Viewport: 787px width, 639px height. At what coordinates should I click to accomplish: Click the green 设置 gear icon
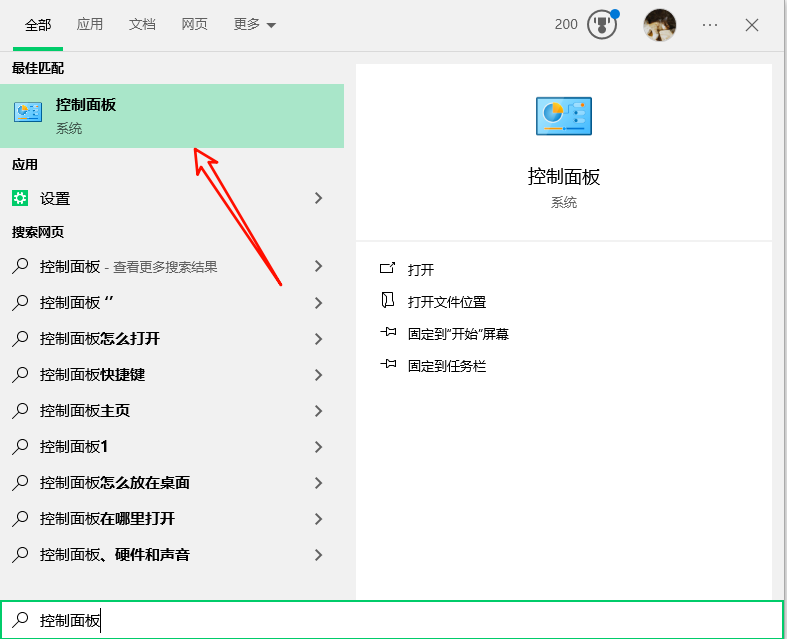click(20, 198)
